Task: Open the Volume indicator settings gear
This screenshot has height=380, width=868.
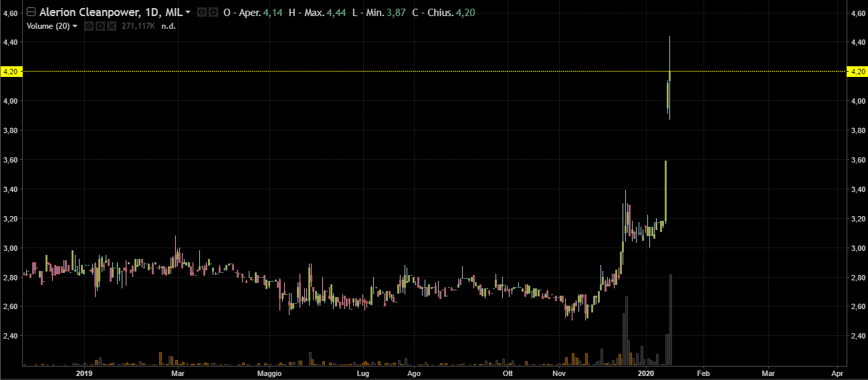Action: click(100, 26)
